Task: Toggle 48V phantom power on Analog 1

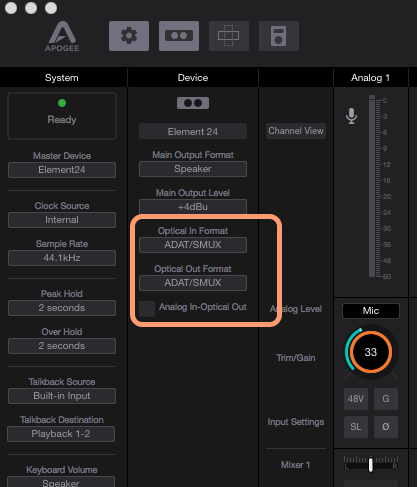Action: point(356,399)
